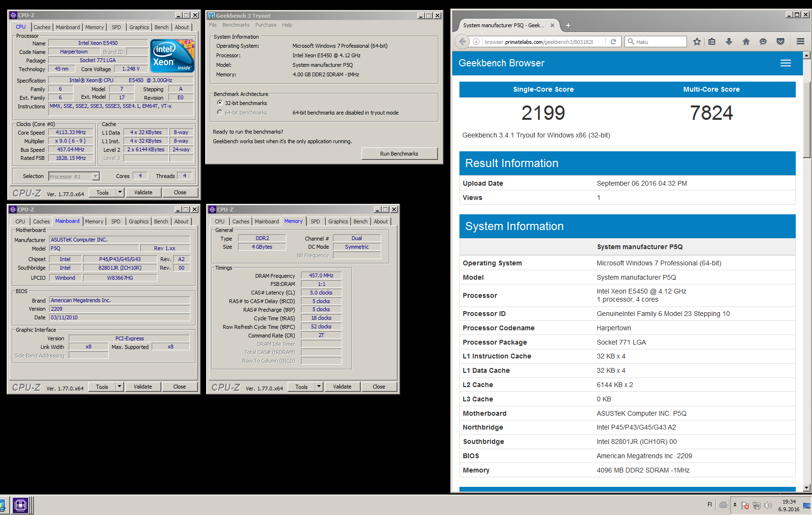The height and width of the screenshot is (515, 812).
Task: Open the Geekbench File menu
Action: click(x=213, y=25)
